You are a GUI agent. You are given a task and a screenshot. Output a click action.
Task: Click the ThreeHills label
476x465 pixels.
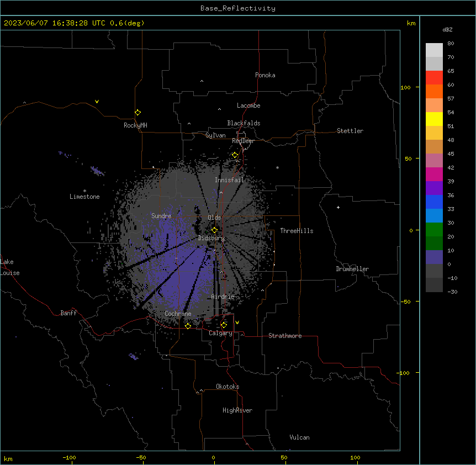[x=297, y=231]
